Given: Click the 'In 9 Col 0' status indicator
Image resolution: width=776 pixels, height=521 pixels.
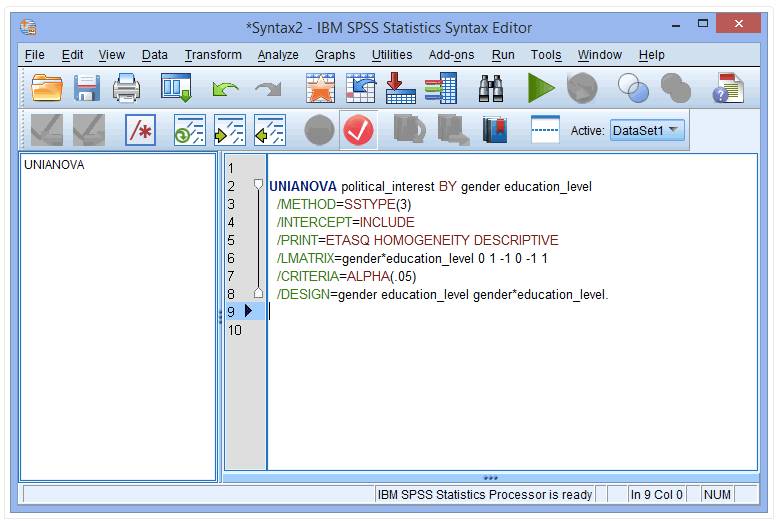Looking at the screenshot, I should coord(656,494).
